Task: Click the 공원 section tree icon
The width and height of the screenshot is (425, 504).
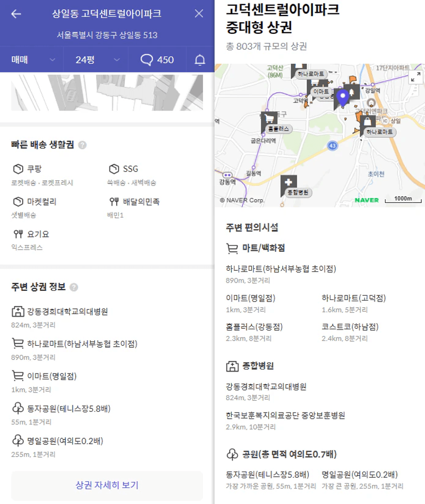Action: click(x=232, y=455)
